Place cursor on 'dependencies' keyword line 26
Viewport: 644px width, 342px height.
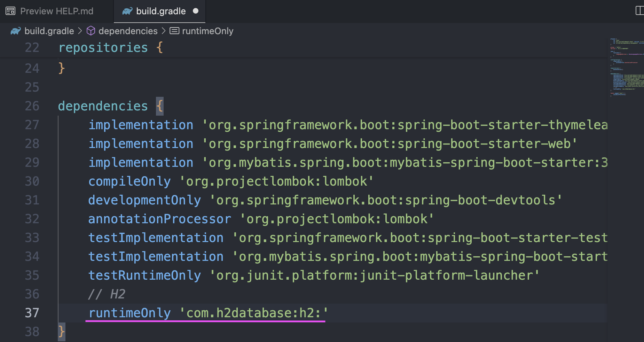click(x=103, y=106)
